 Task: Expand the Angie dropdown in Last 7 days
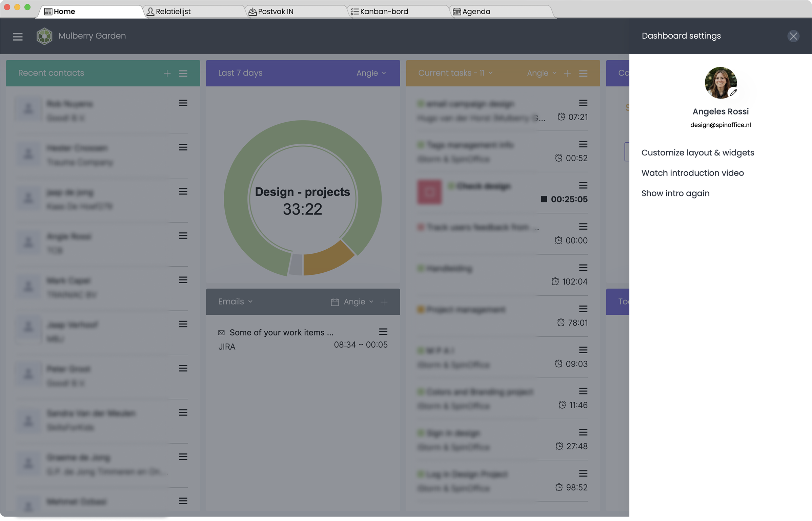(x=371, y=73)
